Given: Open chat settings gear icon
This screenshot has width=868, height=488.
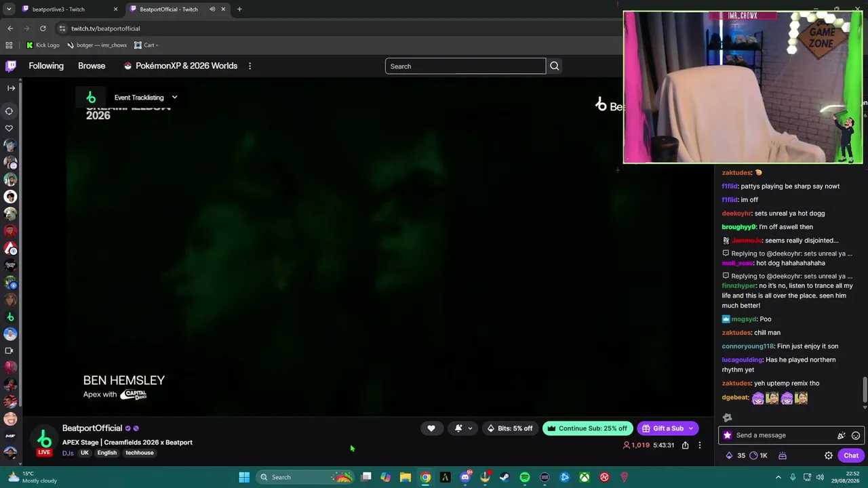Looking at the screenshot, I should click(x=829, y=455).
